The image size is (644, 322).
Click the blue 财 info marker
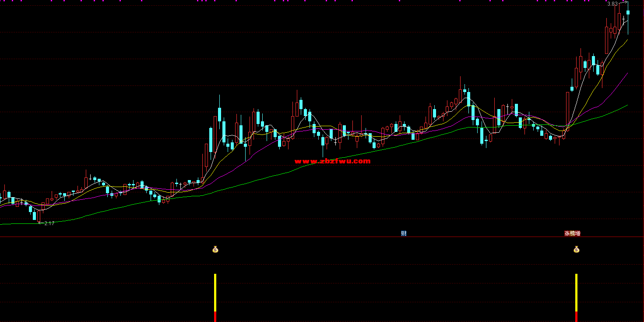[404, 234]
